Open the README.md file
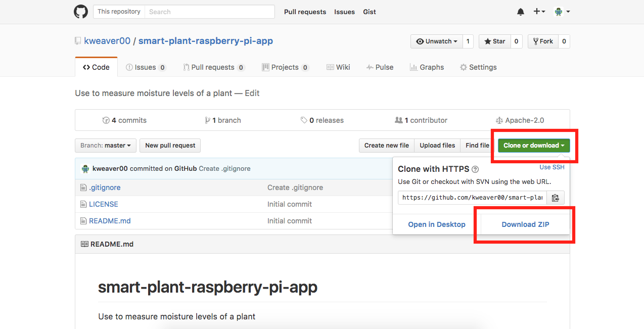 coord(110,221)
